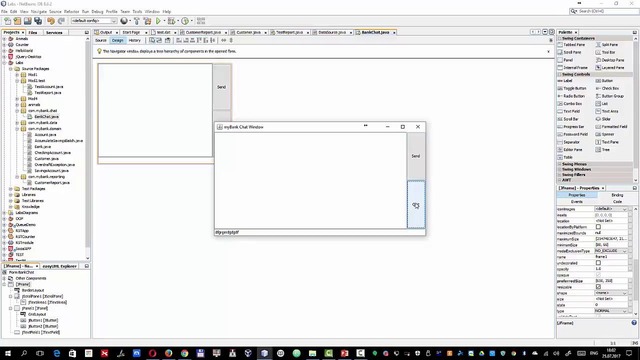Screen dimensions: 640x360
Task: Click the Binding properties button
Action: click(x=617, y=195)
